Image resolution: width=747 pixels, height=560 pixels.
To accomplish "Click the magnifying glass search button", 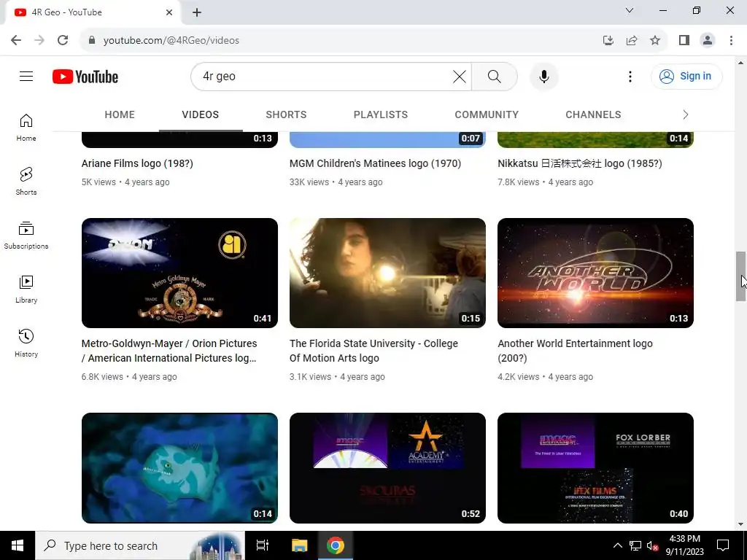I will pyautogui.click(x=495, y=76).
